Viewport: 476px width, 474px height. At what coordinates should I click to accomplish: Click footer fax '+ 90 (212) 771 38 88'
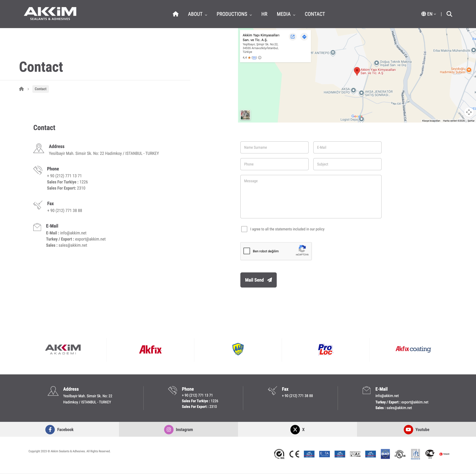pos(297,396)
